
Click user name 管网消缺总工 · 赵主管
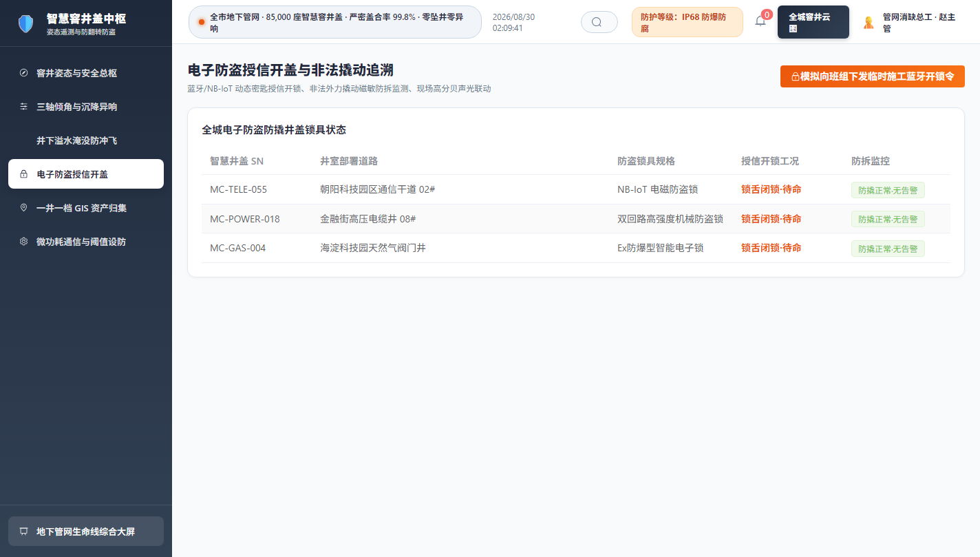920,22
